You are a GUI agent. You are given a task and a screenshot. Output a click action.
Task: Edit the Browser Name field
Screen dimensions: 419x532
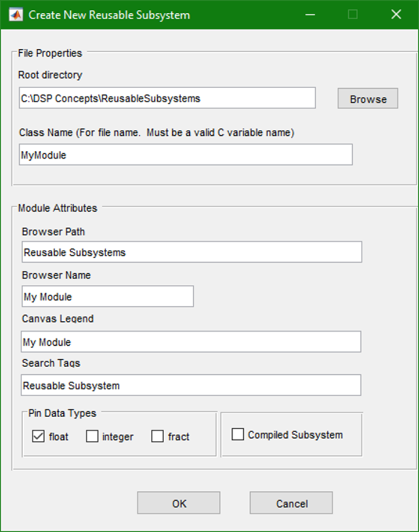[x=107, y=296]
